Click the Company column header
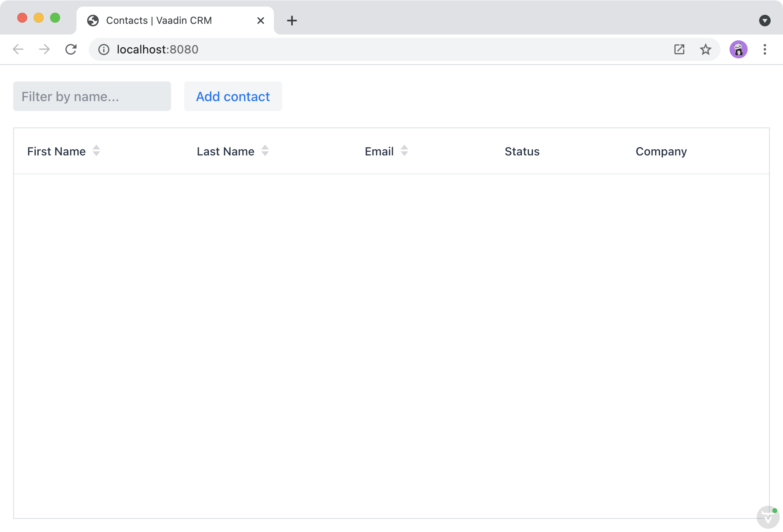The width and height of the screenshot is (783, 532). point(661,151)
